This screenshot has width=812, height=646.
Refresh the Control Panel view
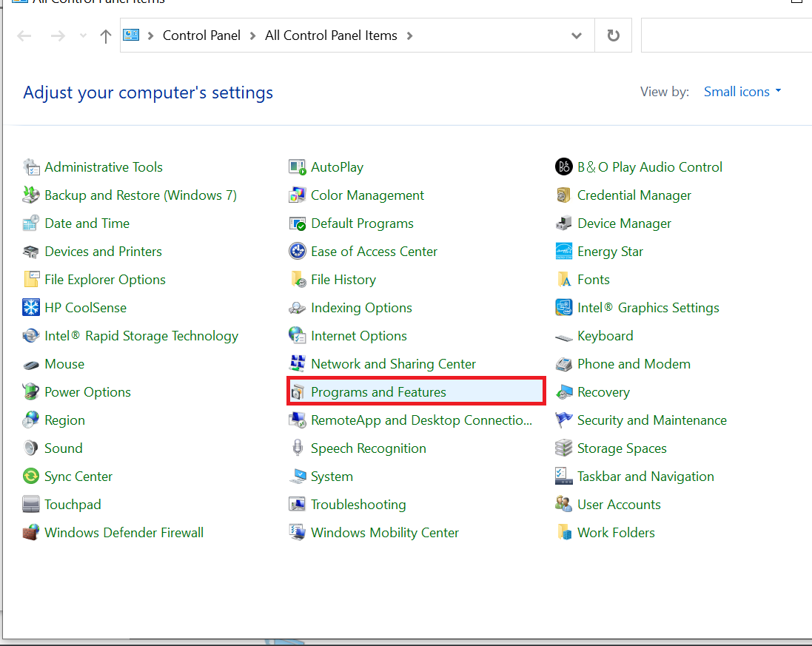(x=613, y=36)
